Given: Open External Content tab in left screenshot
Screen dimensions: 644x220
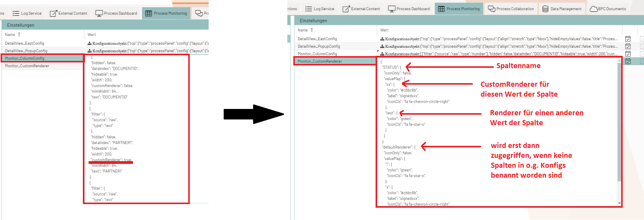Looking at the screenshot, I should [x=68, y=13].
